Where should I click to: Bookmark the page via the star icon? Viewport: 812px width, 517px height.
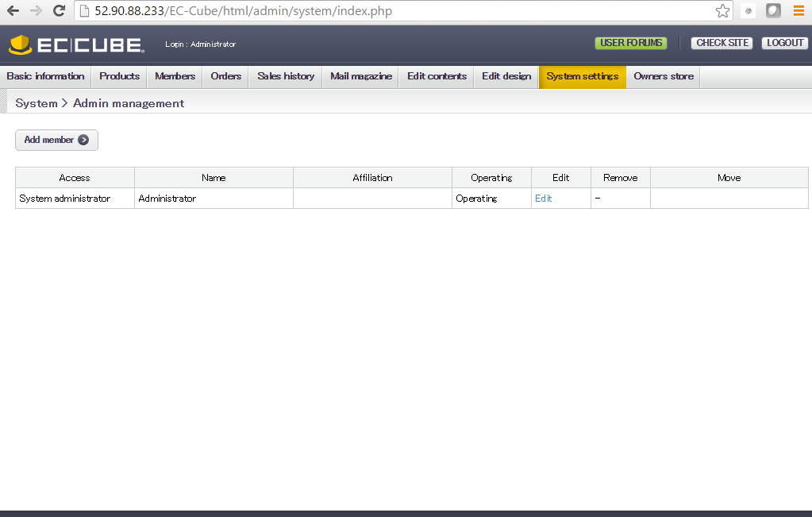pos(722,11)
